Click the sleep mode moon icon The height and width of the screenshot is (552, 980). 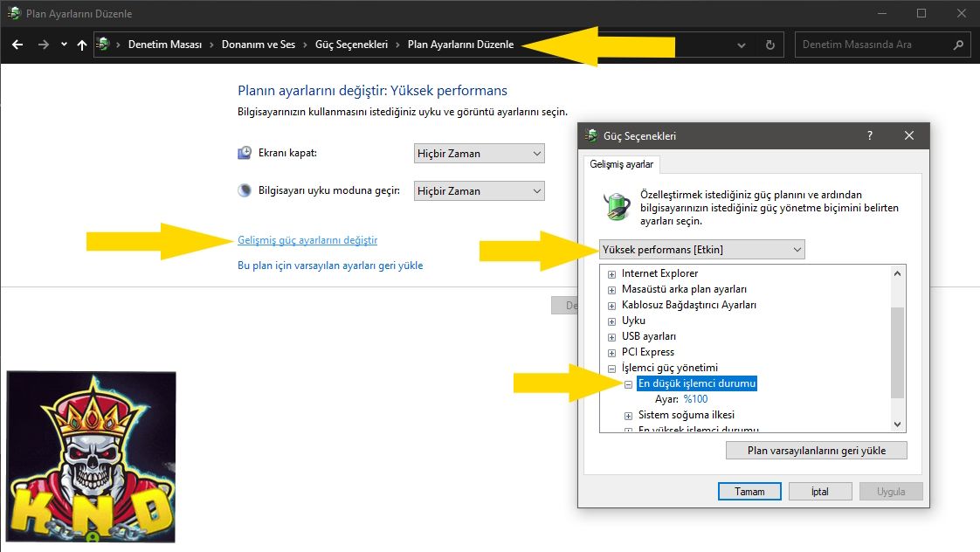(x=245, y=190)
